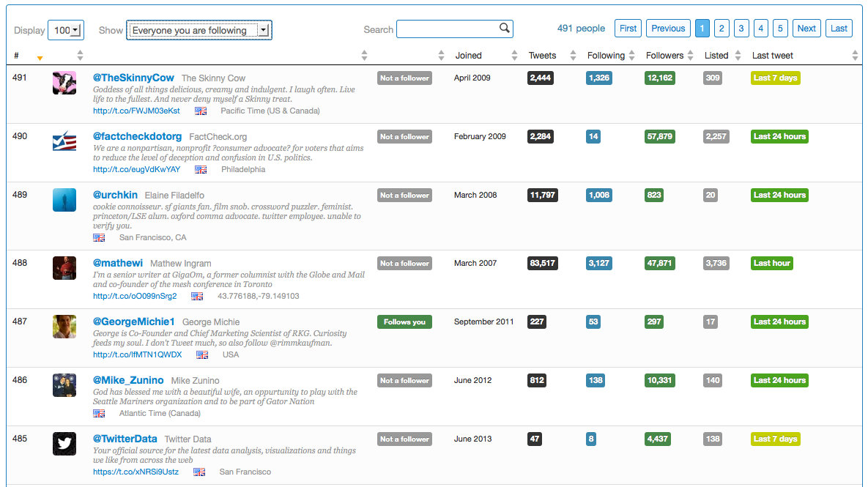
Task: Open @factcheckdotorg profile link
Action: (137, 136)
